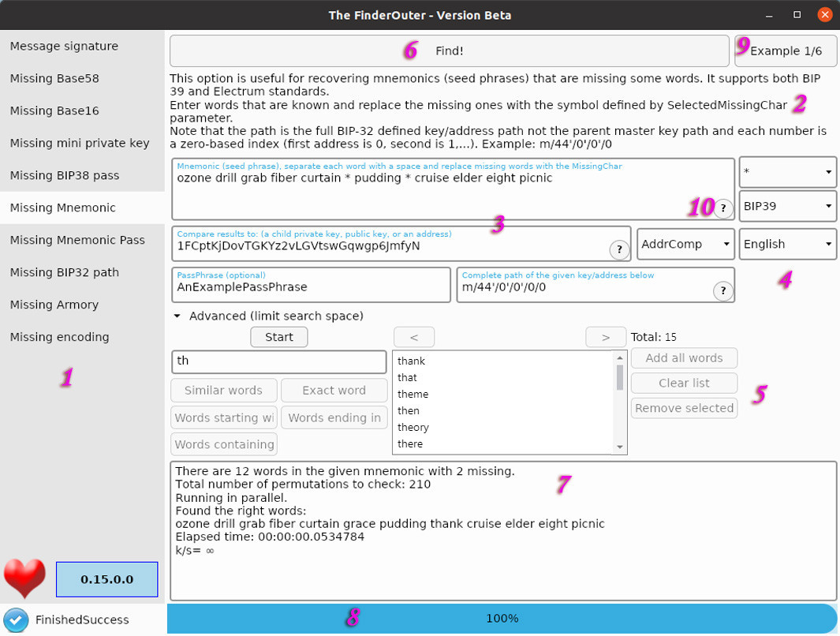Click the next word-list arrow button
Image resolution: width=840 pixels, height=636 pixels.
coord(606,337)
